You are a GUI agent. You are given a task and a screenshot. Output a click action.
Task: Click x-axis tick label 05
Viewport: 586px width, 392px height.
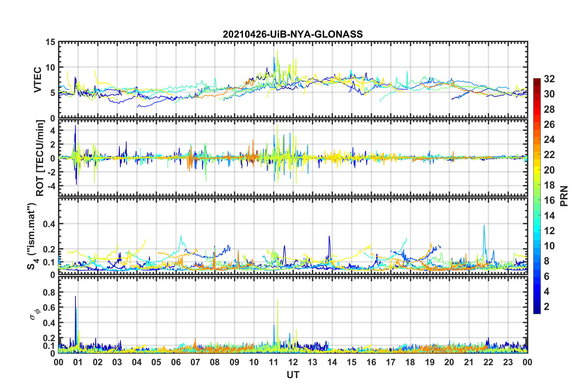(x=156, y=362)
